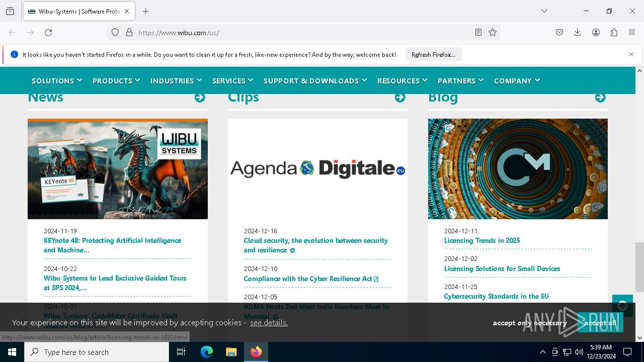Open the volume tray icon

[x=579, y=352]
